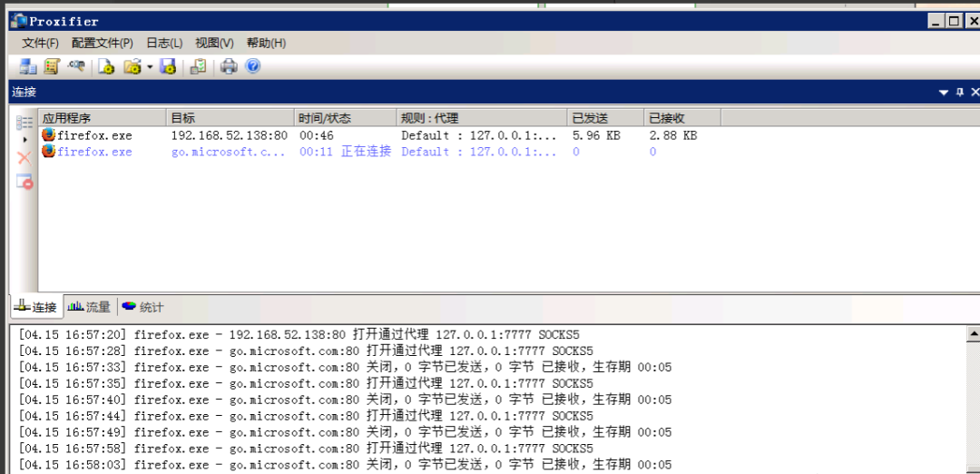Open the 连接 panel dropdown arrow
This screenshot has height=474, width=980.
point(942,93)
